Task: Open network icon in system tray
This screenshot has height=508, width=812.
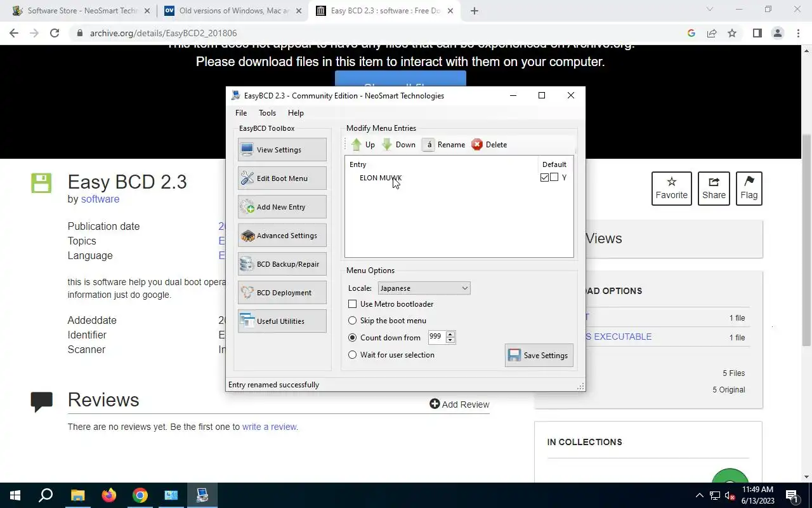Action: tap(715, 495)
